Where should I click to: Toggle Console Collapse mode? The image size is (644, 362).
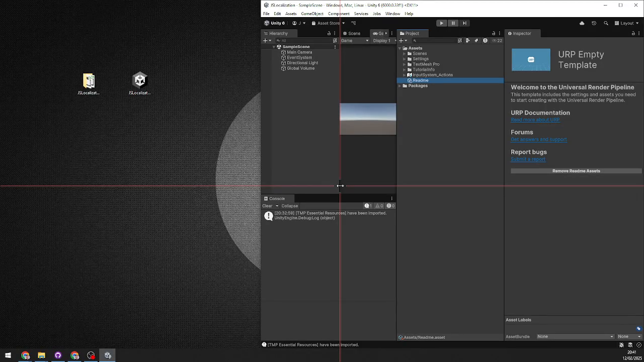click(289, 206)
